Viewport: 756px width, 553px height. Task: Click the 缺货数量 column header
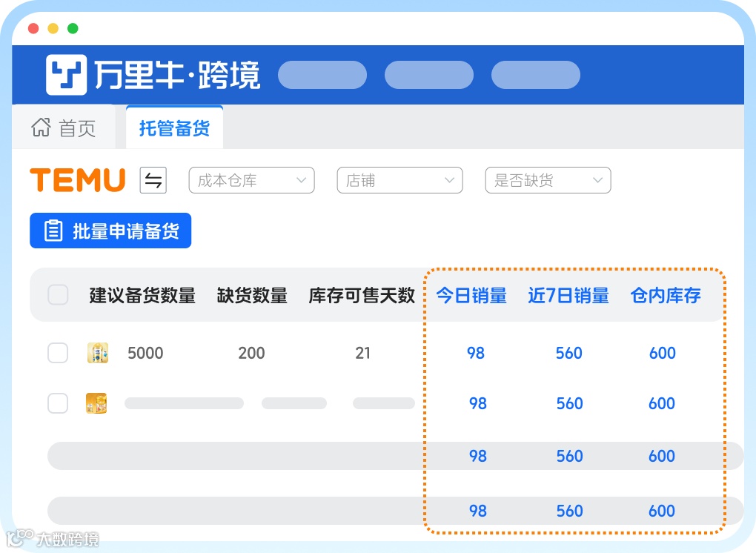click(252, 295)
